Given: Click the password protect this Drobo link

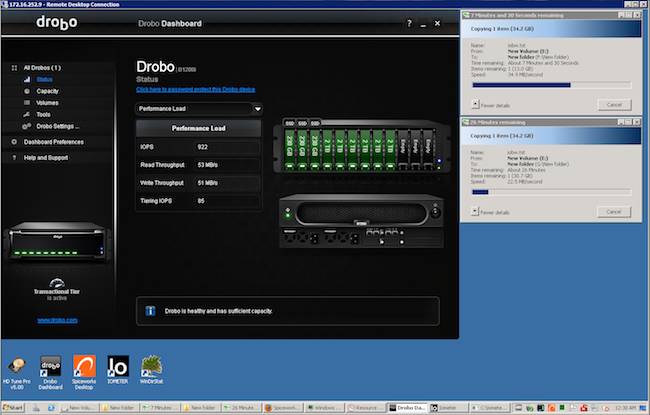Looking at the screenshot, I should pyautogui.click(x=195, y=90).
